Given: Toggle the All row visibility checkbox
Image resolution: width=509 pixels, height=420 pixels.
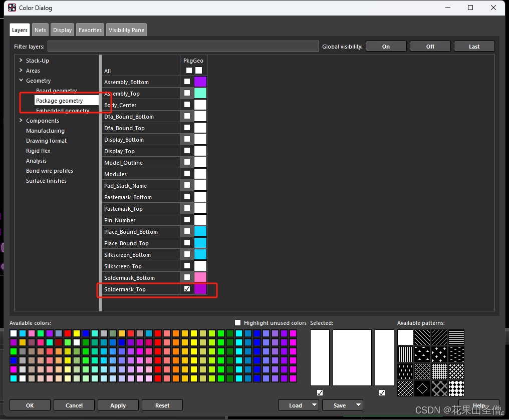Looking at the screenshot, I should [x=189, y=71].
